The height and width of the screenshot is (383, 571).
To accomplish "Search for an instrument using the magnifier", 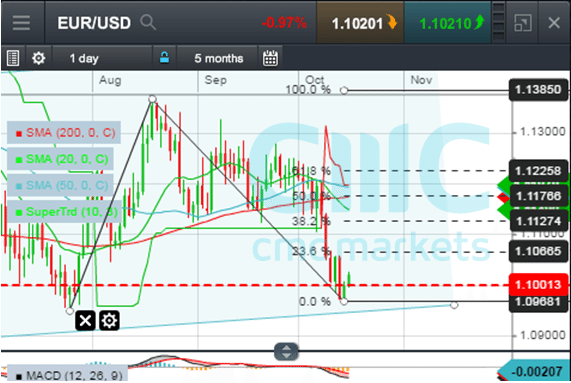I will coord(148,23).
